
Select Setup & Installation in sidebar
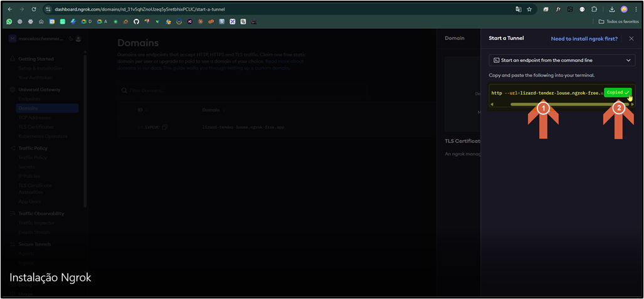coord(40,68)
